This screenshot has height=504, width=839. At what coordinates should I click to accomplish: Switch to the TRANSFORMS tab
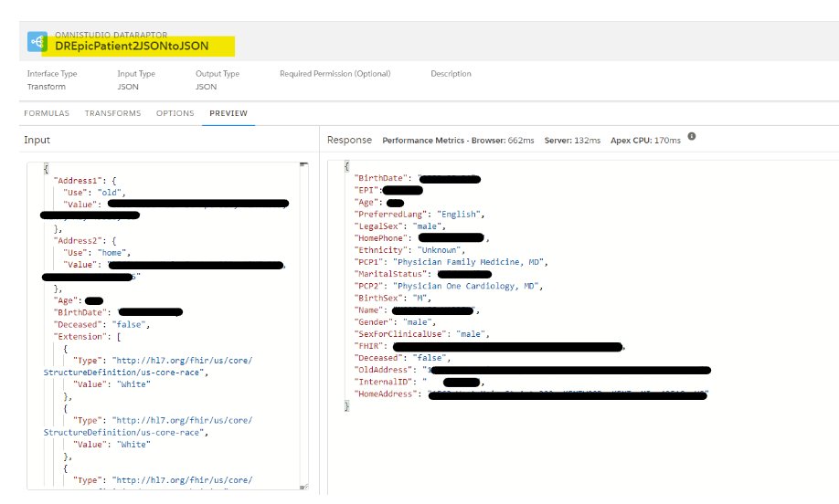(113, 113)
